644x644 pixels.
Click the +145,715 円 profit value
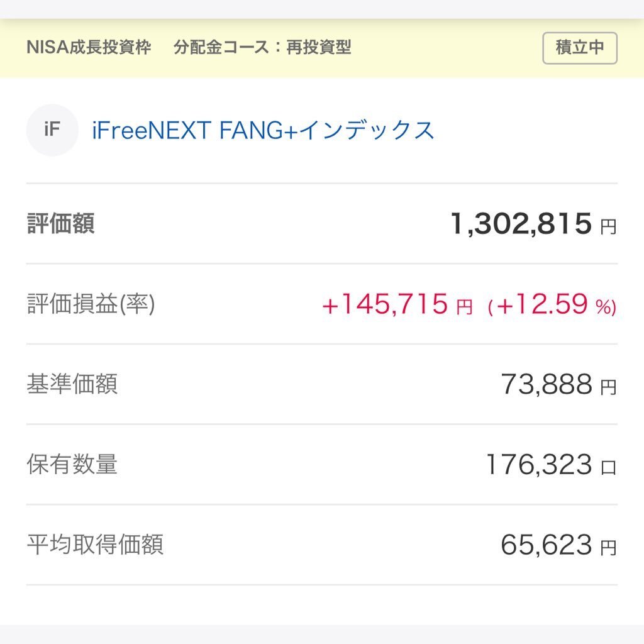397,304
